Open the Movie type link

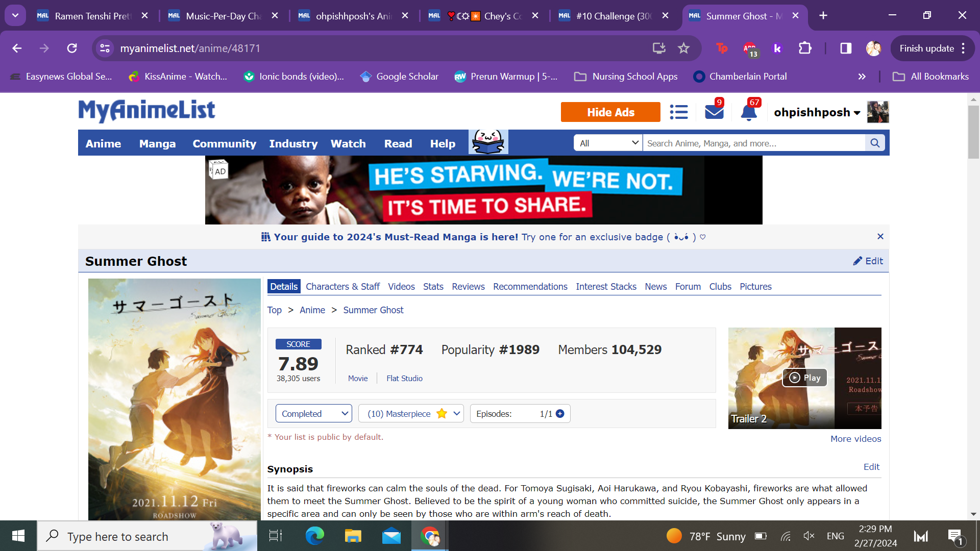click(x=358, y=378)
